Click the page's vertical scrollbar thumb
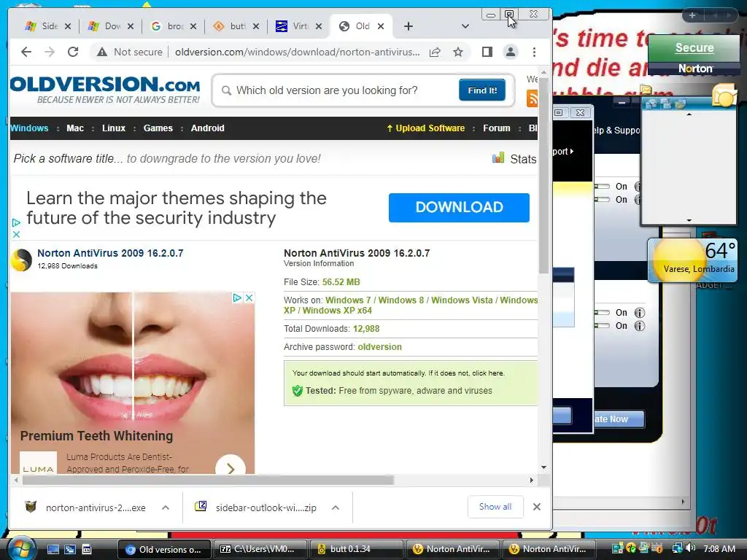This screenshot has height=560, width=747. (543, 176)
